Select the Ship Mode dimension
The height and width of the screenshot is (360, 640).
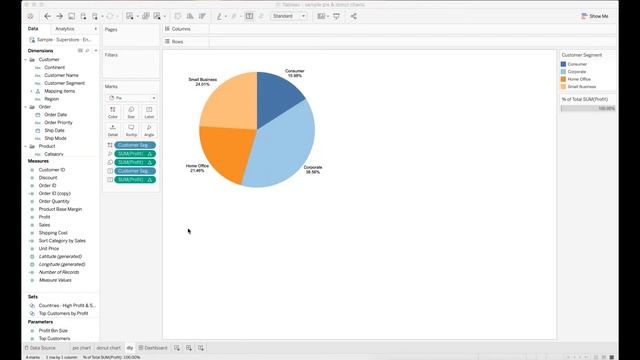click(55, 138)
